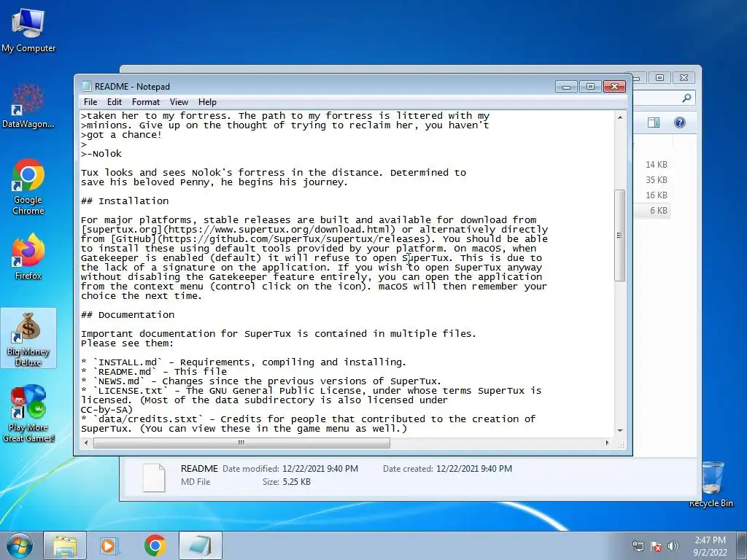Click the '## Documentation' heading text
Image resolution: width=747 pixels, height=560 pixels.
tap(128, 315)
